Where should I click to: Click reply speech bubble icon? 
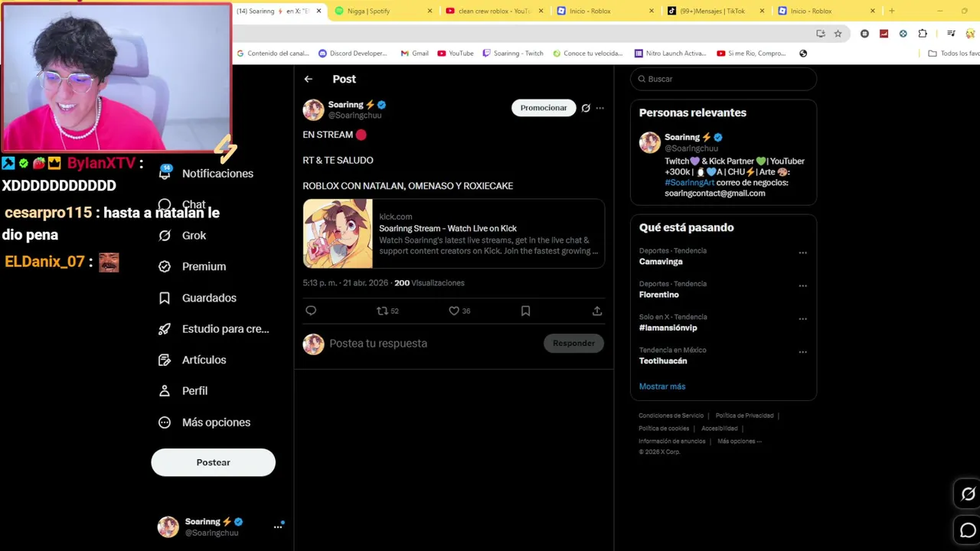point(311,311)
